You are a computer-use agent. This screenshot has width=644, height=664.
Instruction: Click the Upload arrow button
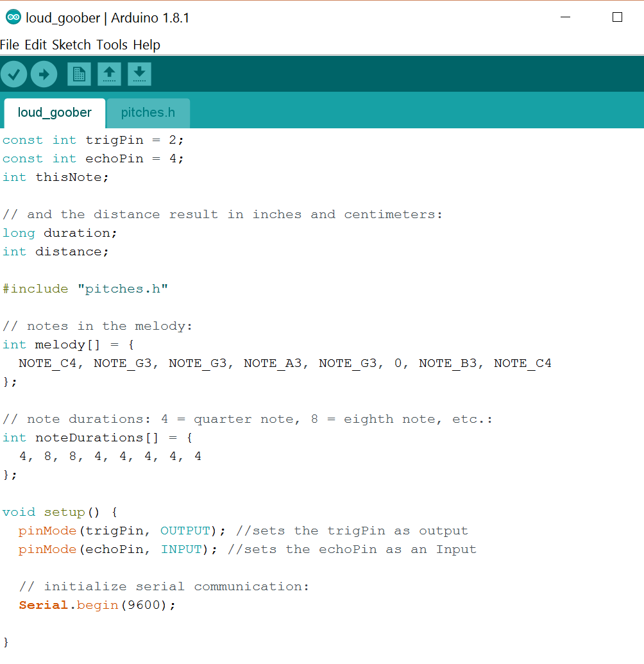point(44,74)
